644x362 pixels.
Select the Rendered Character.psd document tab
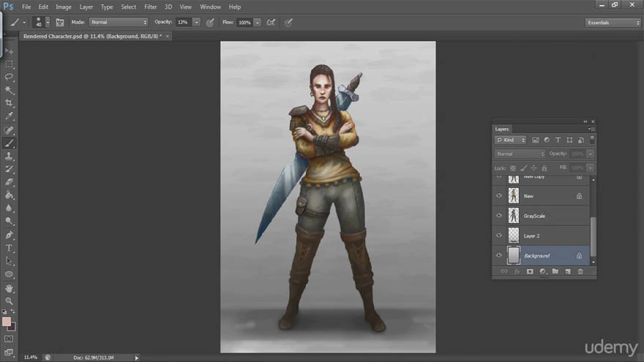pyautogui.click(x=92, y=36)
